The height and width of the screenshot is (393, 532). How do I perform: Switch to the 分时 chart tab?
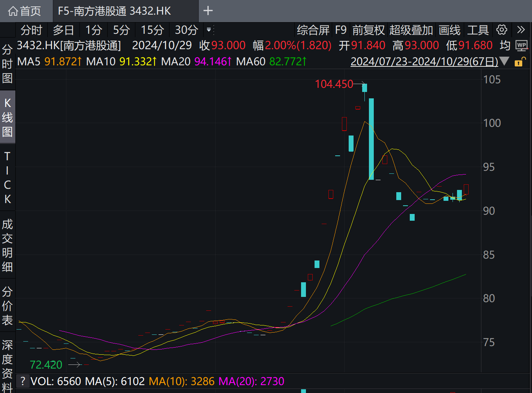click(x=31, y=30)
